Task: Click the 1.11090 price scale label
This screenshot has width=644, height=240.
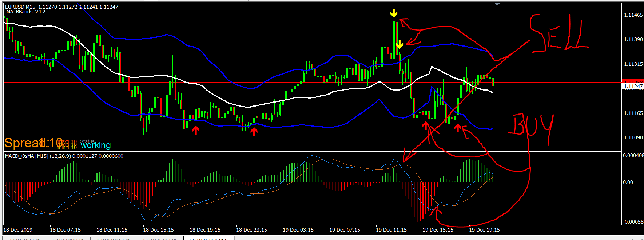Action: pos(633,137)
